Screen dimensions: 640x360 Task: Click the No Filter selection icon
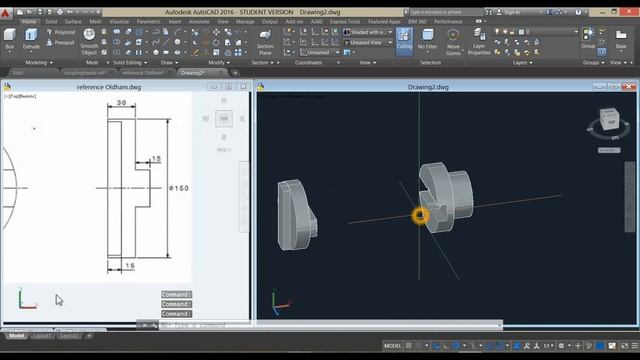pyautogui.click(x=427, y=40)
